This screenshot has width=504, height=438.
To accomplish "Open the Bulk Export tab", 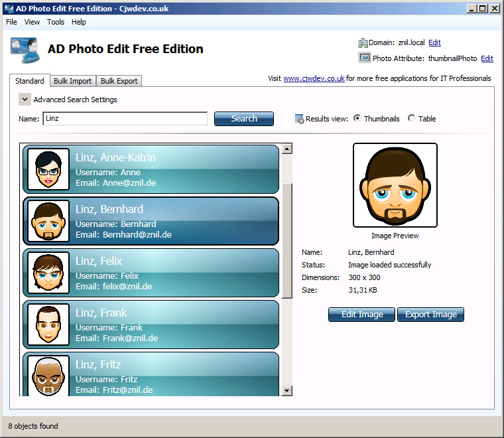I will pos(119,81).
